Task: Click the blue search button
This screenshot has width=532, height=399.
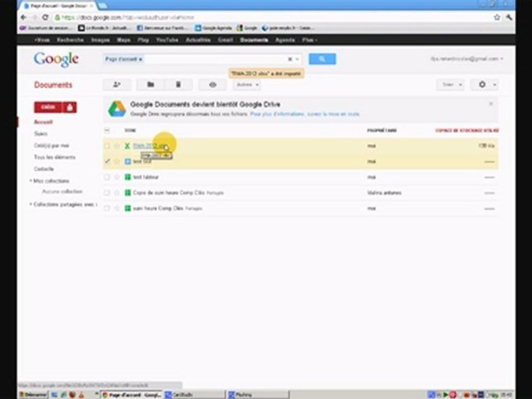Action: (322, 59)
